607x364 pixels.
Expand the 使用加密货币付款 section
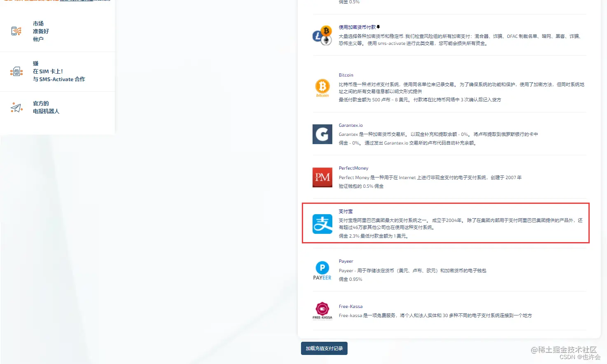(360, 27)
